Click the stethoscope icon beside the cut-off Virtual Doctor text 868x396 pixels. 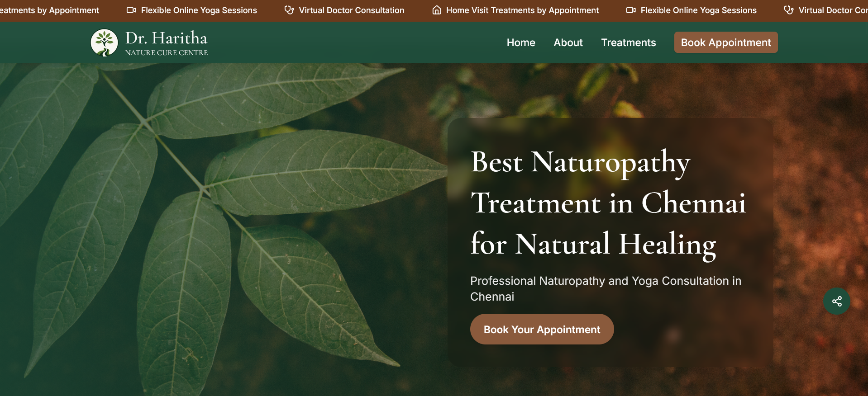click(x=789, y=10)
